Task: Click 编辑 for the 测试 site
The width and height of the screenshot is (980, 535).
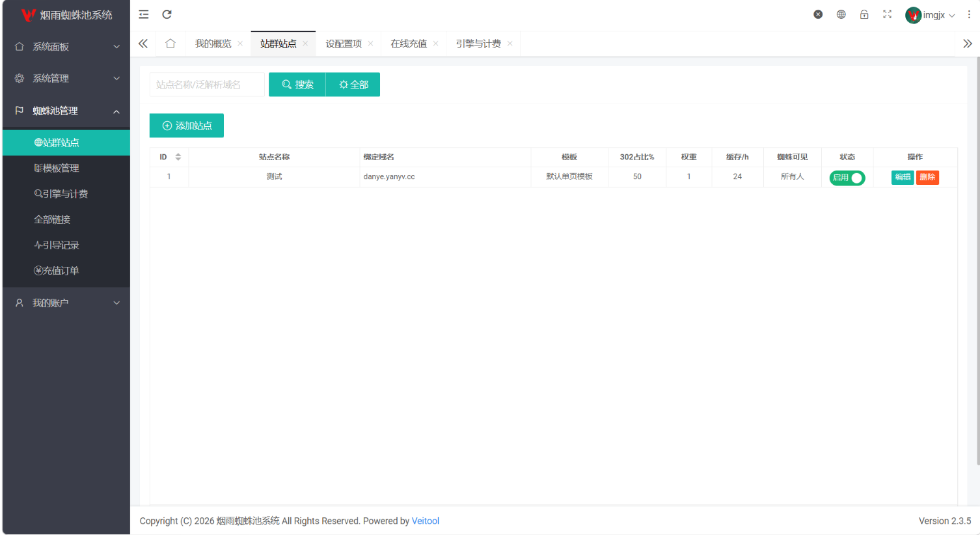Action: [x=903, y=177]
